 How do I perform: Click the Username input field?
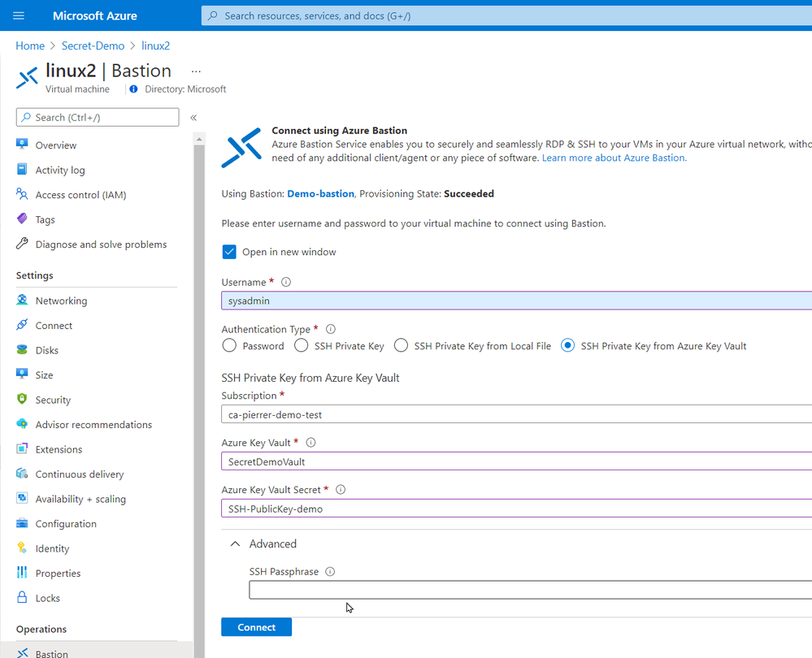[x=516, y=301]
